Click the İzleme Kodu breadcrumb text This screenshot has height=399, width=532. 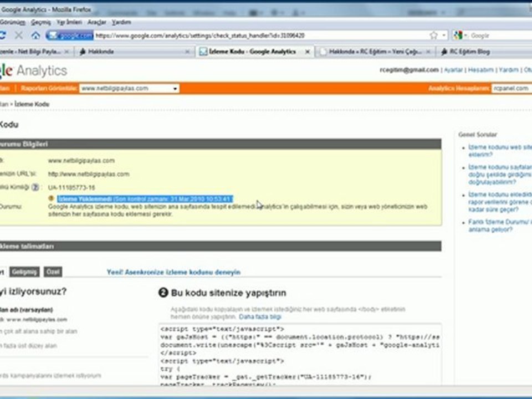(x=32, y=104)
